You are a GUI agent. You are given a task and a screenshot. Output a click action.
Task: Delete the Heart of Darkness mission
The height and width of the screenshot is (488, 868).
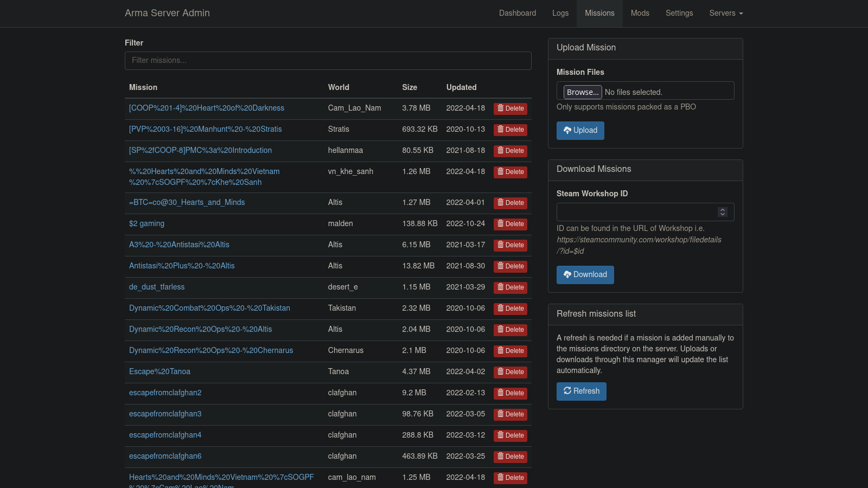tap(510, 108)
